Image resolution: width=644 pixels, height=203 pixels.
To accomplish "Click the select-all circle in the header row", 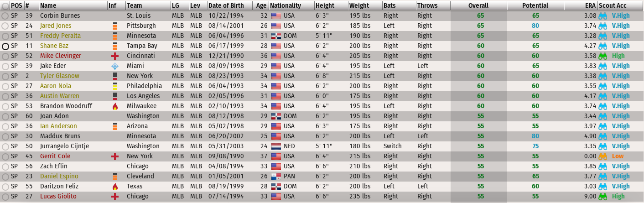I will (5, 5).
